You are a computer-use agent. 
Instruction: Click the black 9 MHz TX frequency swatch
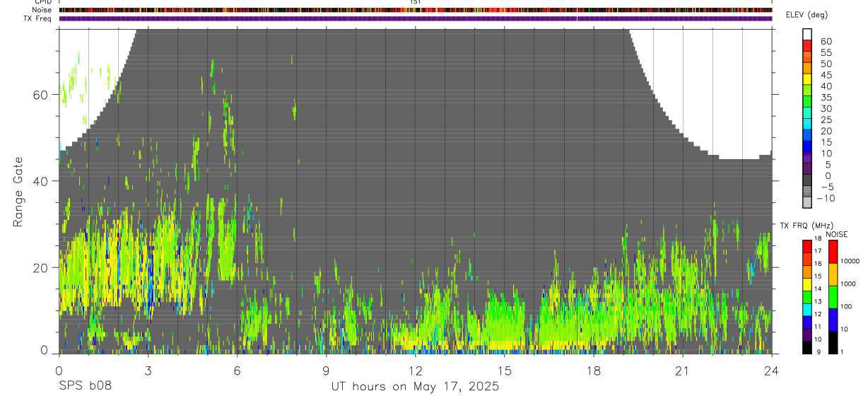click(x=807, y=347)
